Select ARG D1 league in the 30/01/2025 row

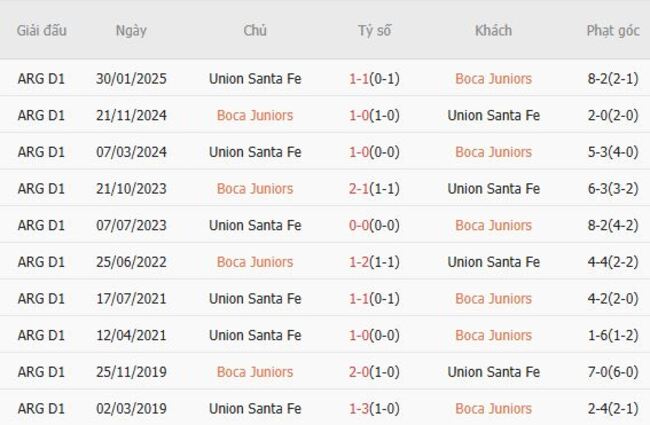tap(41, 79)
